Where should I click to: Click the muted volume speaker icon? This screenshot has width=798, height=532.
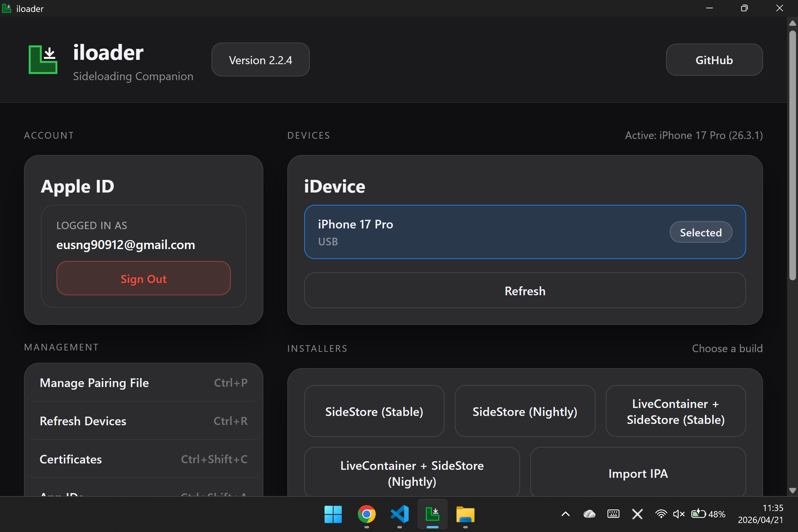(x=679, y=514)
